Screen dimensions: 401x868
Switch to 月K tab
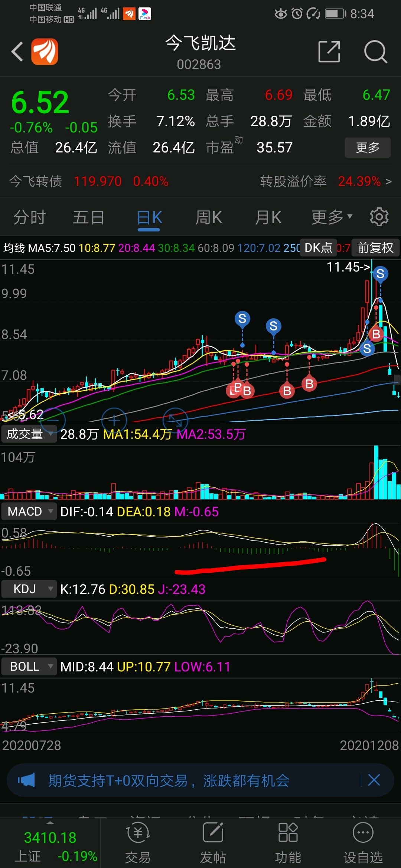point(268,217)
